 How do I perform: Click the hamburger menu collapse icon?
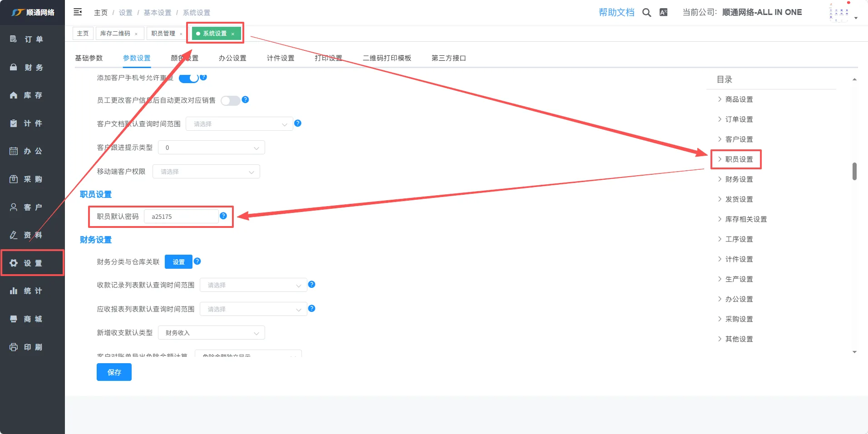[78, 12]
